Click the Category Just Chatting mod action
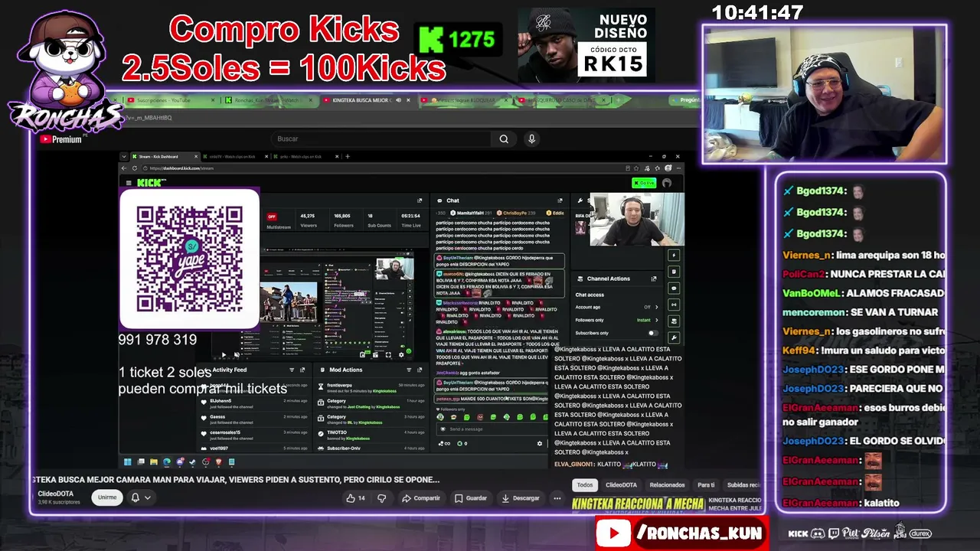Screen dimensions: 980x551 click(372, 403)
